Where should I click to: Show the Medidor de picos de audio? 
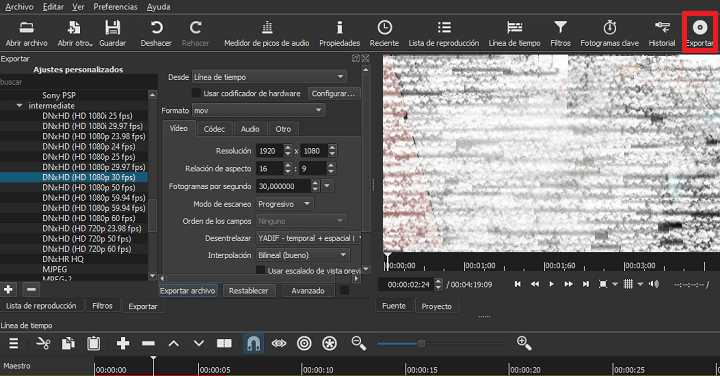[267, 34]
